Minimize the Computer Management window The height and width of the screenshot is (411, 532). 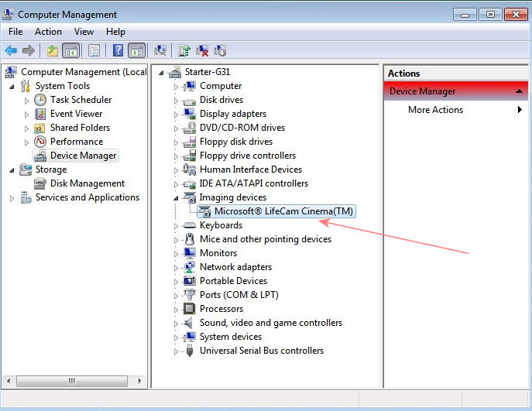[x=465, y=15]
